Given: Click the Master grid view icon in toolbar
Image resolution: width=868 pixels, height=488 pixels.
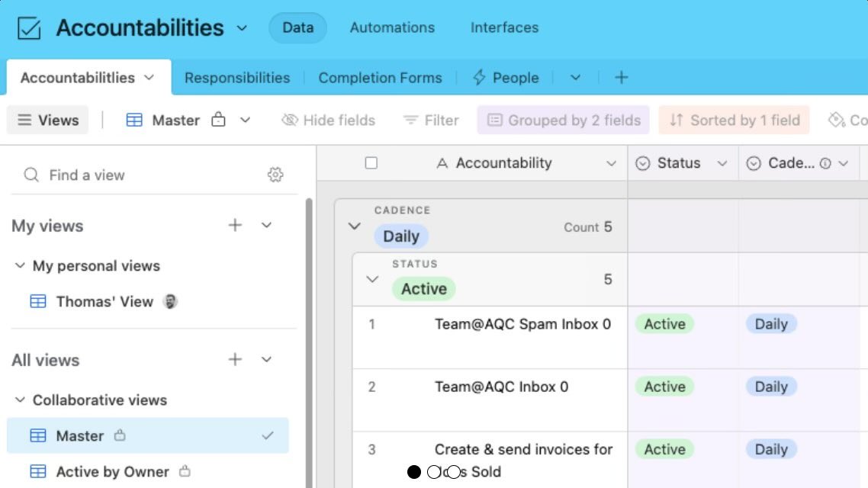Looking at the screenshot, I should [x=134, y=120].
